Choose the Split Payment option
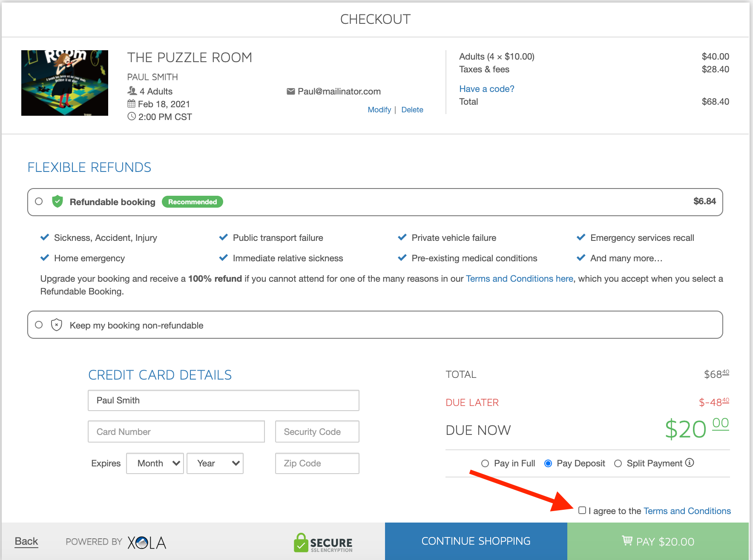 pyautogui.click(x=618, y=463)
